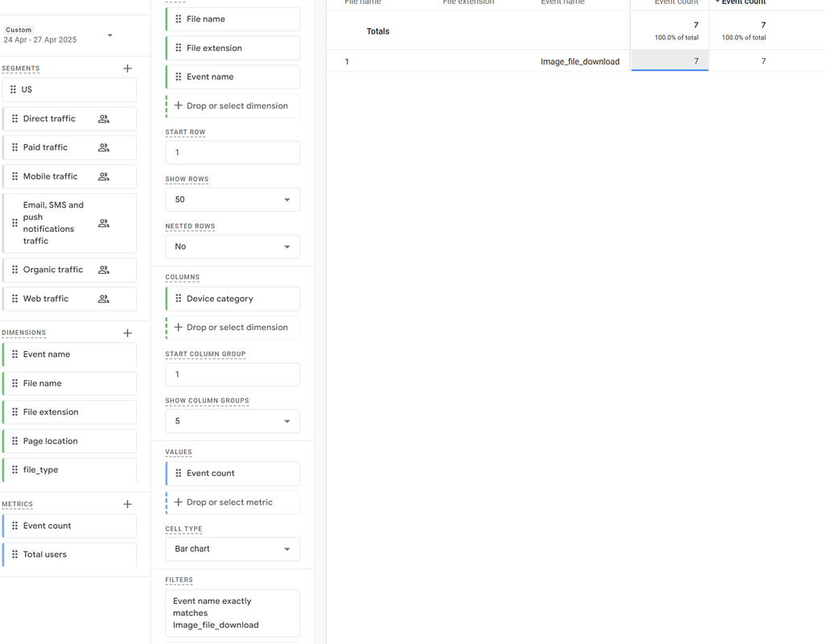
Task: Click the Image_file_download table cell
Action: 580,61
